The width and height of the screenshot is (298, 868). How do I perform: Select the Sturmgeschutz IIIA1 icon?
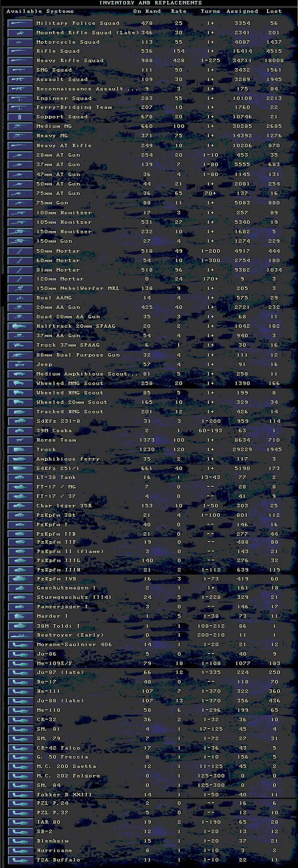tap(20, 597)
